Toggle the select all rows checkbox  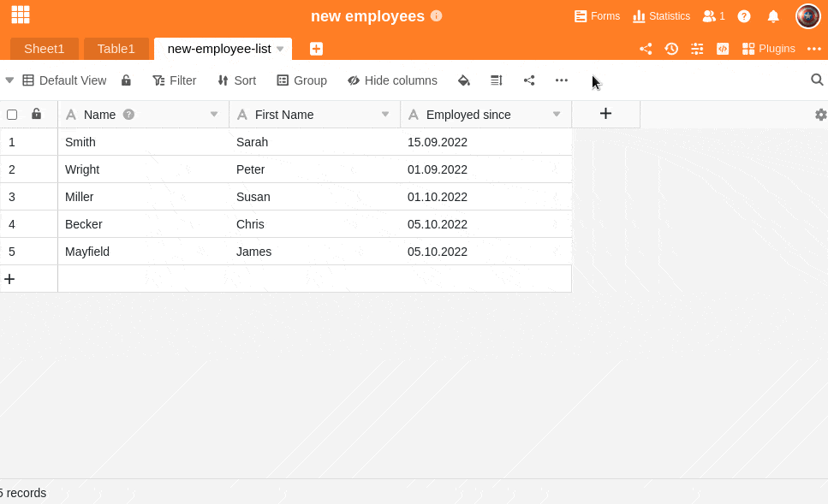click(x=12, y=115)
